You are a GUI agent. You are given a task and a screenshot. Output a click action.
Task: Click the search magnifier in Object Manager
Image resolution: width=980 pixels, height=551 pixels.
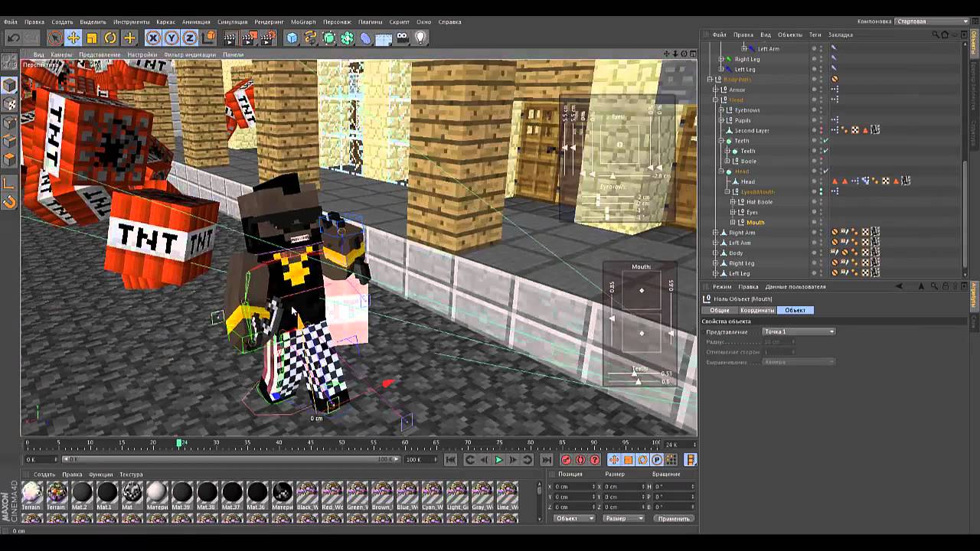935,34
